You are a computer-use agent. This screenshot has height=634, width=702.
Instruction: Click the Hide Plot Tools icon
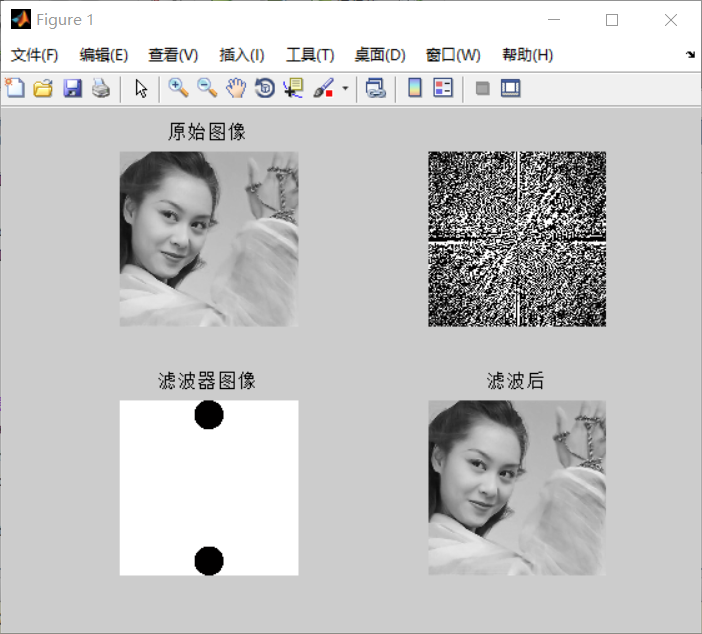click(482, 88)
